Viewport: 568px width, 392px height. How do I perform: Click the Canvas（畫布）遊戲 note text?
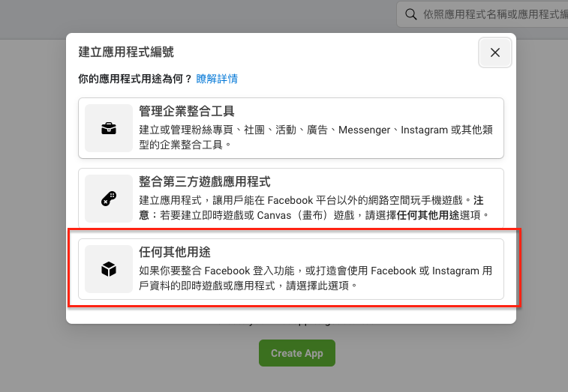tap(314, 208)
